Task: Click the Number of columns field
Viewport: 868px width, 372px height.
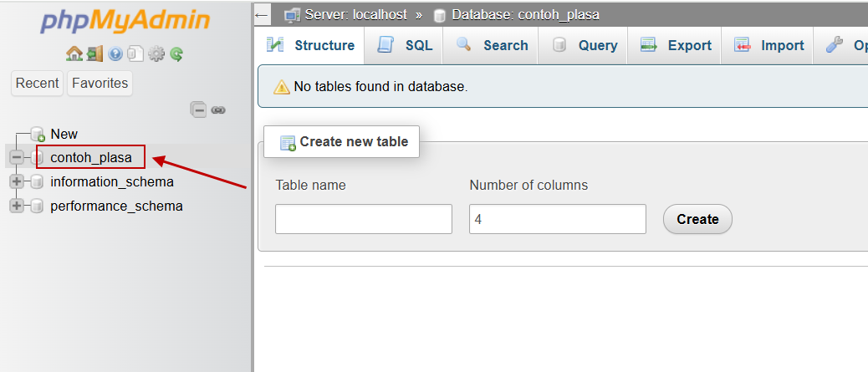Action: [x=558, y=219]
